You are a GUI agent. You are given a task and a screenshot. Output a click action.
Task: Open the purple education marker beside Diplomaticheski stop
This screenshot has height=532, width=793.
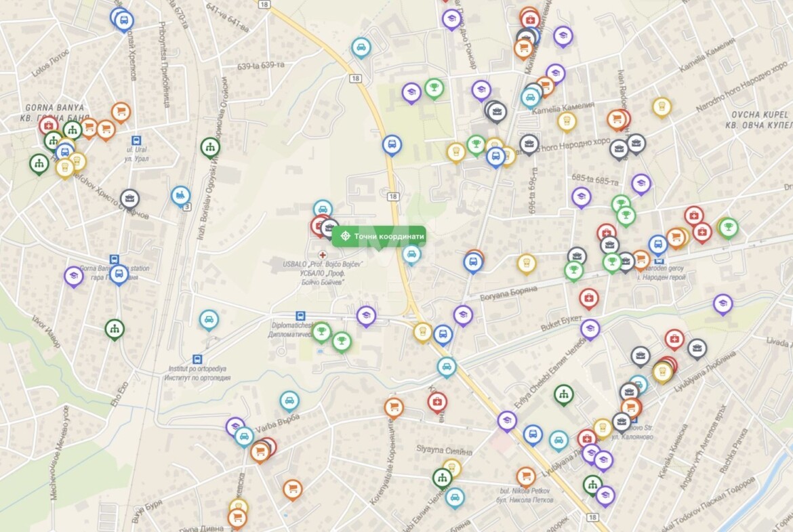click(366, 316)
